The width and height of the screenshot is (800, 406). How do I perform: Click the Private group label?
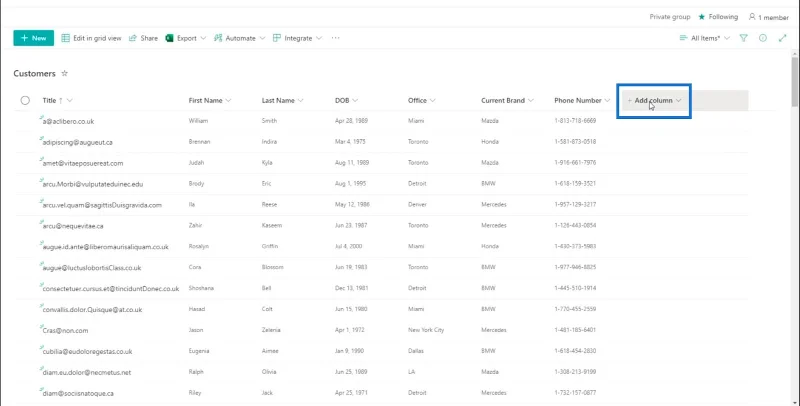pyautogui.click(x=670, y=17)
